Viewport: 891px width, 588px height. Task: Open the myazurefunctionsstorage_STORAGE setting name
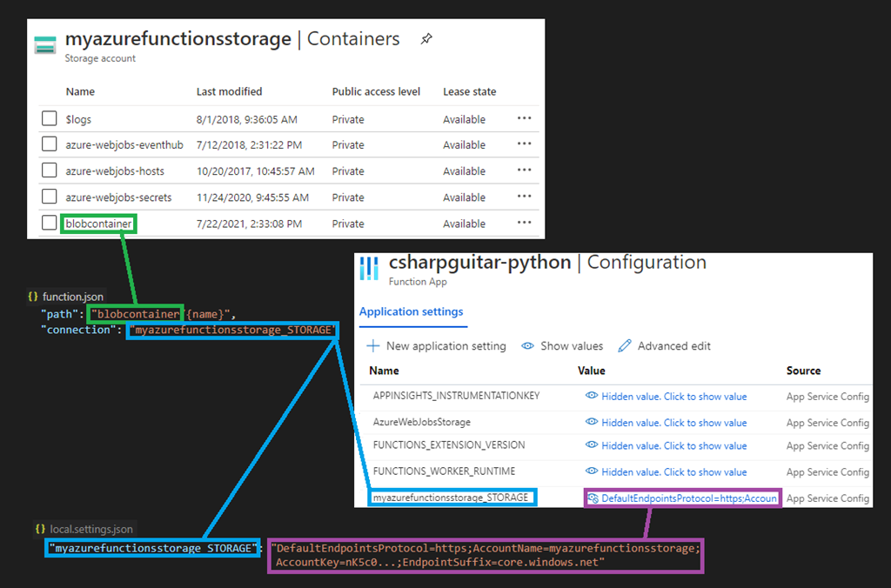pyautogui.click(x=451, y=498)
